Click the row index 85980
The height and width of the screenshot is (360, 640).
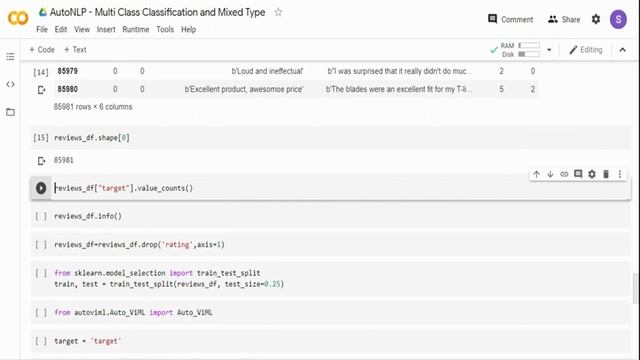pyautogui.click(x=67, y=89)
